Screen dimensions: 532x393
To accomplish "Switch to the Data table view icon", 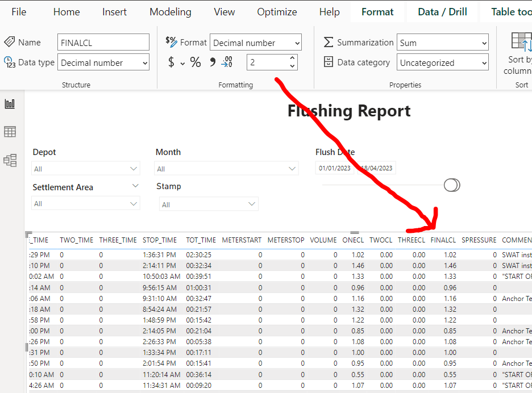I will coord(10,132).
